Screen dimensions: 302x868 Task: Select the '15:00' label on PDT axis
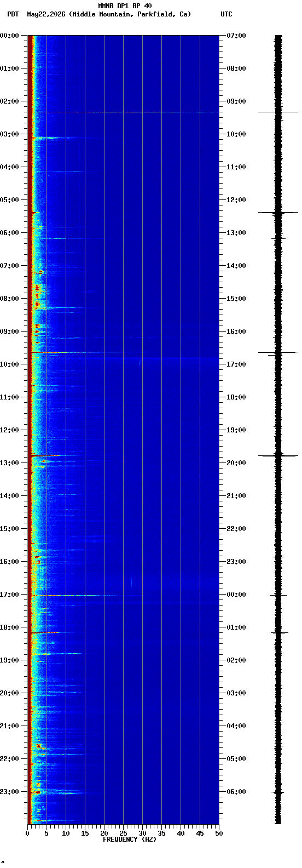pyautogui.click(x=10, y=529)
